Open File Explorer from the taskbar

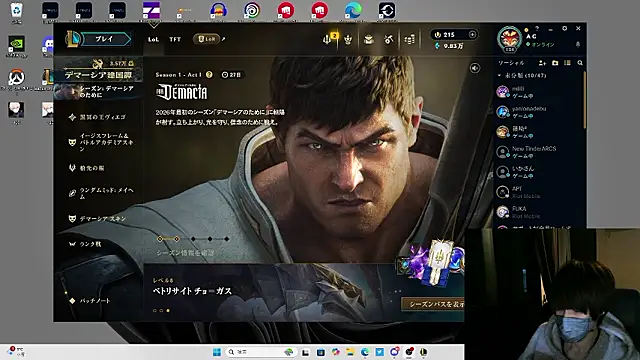[x=350, y=352]
